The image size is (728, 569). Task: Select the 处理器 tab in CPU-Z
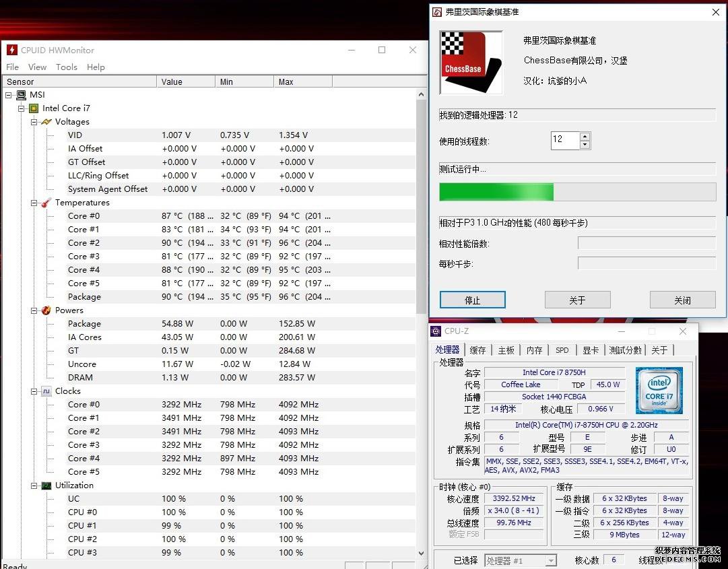coord(448,349)
